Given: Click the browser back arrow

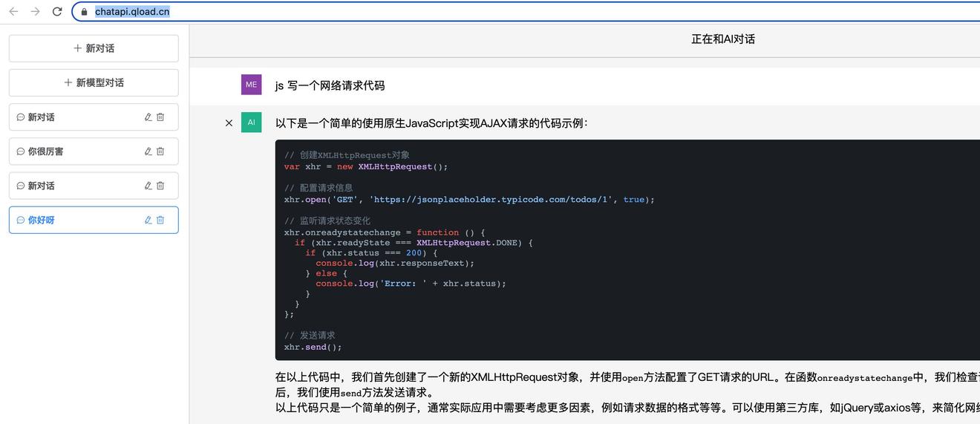Looking at the screenshot, I should (13, 11).
